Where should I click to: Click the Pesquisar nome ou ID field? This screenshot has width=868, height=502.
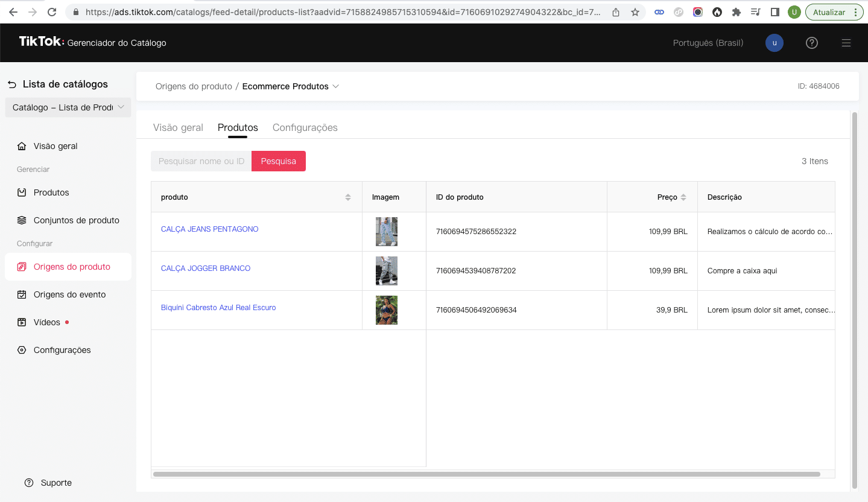(x=201, y=161)
